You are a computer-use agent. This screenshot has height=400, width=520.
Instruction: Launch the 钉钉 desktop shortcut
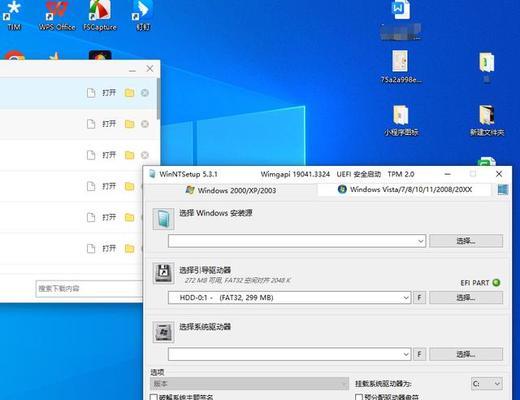pos(143,15)
